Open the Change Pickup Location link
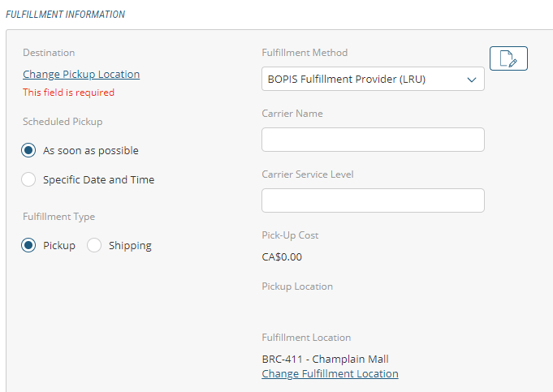 81,75
